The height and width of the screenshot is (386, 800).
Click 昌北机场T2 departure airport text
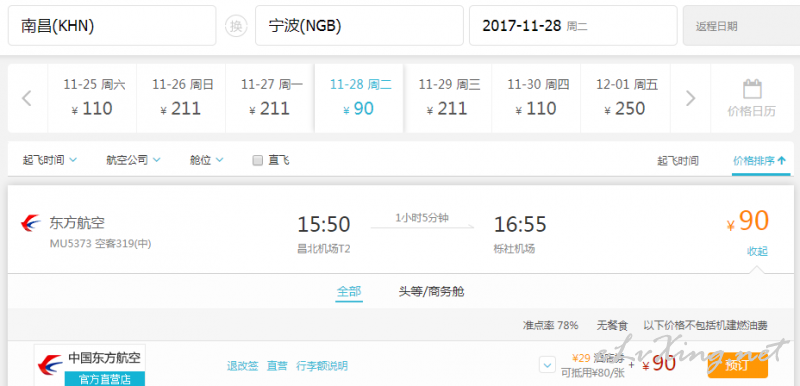323,249
